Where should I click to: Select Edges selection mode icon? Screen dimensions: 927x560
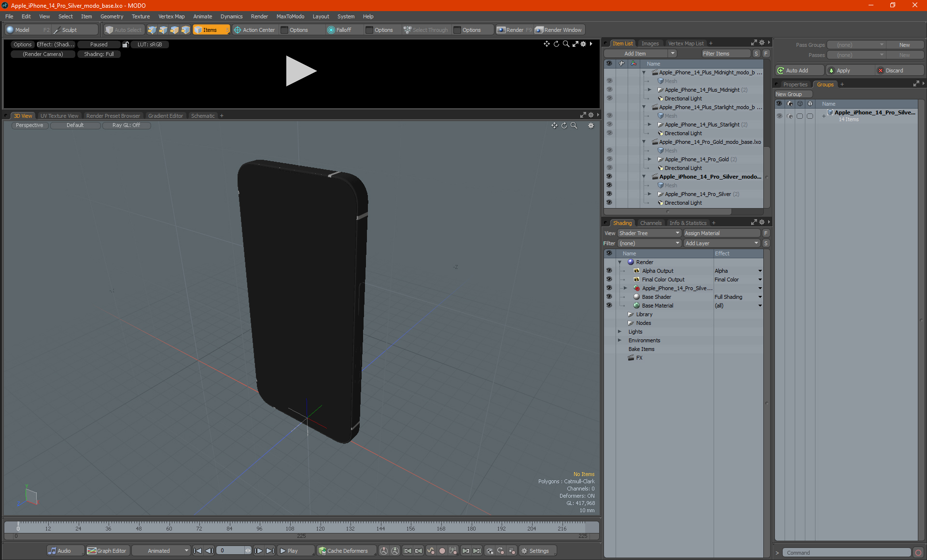click(163, 30)
